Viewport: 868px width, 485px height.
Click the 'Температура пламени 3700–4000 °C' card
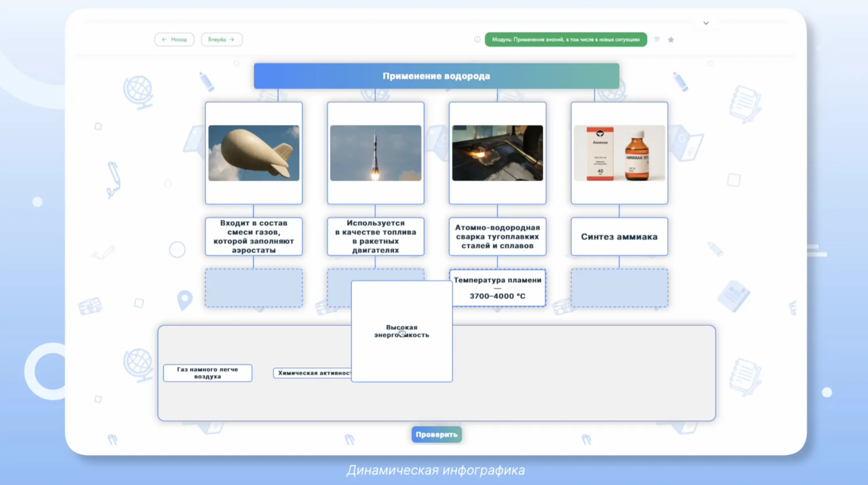pyautogui.click(x=497, y=288)
